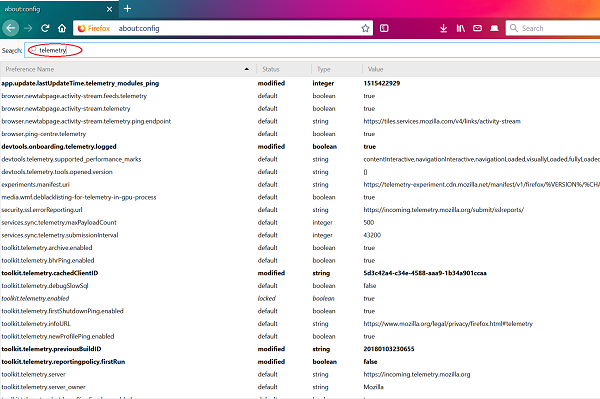600x399 pixels.
Task: Sort by Preference Name column header
Action: coord(128,69)
